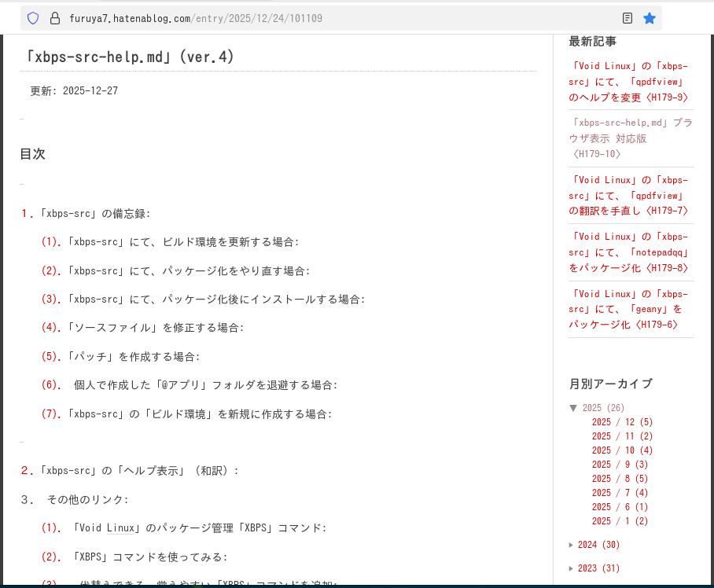Click the 目次 heading
Viewport: 714px width, 588px height.
pos(33,154)
